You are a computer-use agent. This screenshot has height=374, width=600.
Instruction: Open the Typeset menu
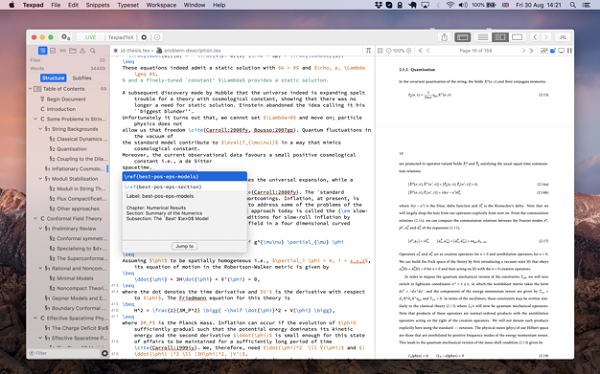[x=128, y=5]
